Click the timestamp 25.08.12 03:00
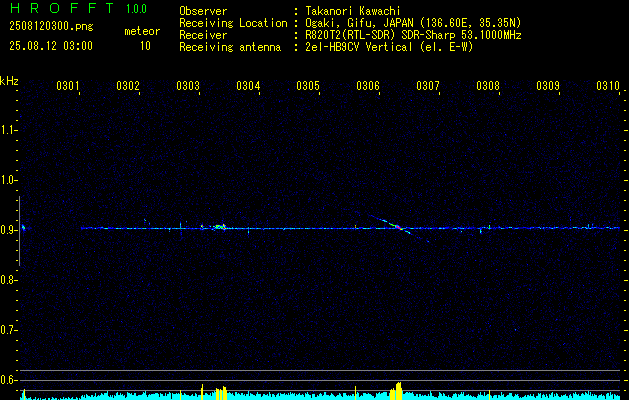Screen dimensions: 629x400 coord(51,46)
